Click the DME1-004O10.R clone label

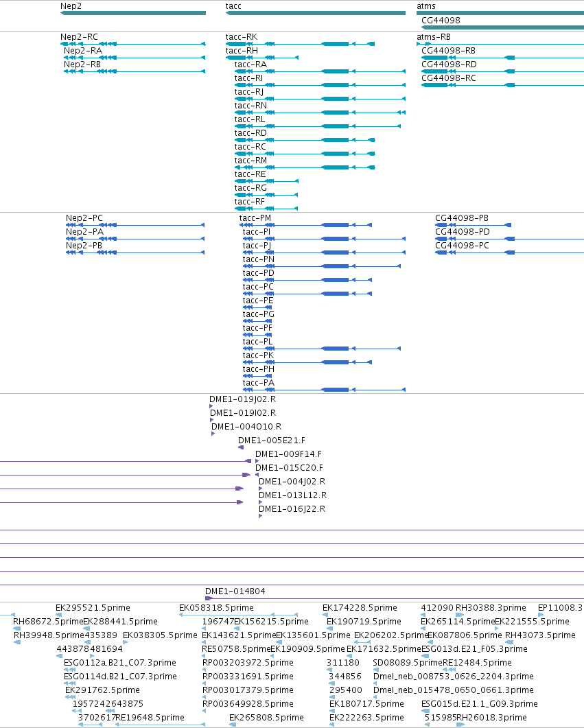point(246,426)
